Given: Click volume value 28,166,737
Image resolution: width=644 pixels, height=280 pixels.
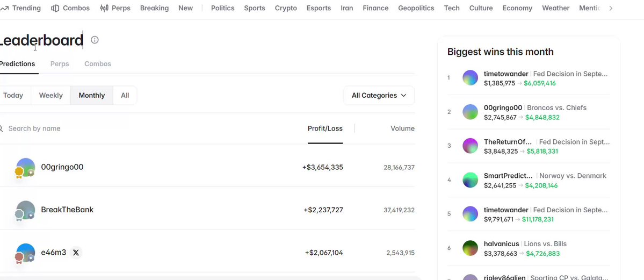Looking at the screenshot, I should click(x=399, y=167).
